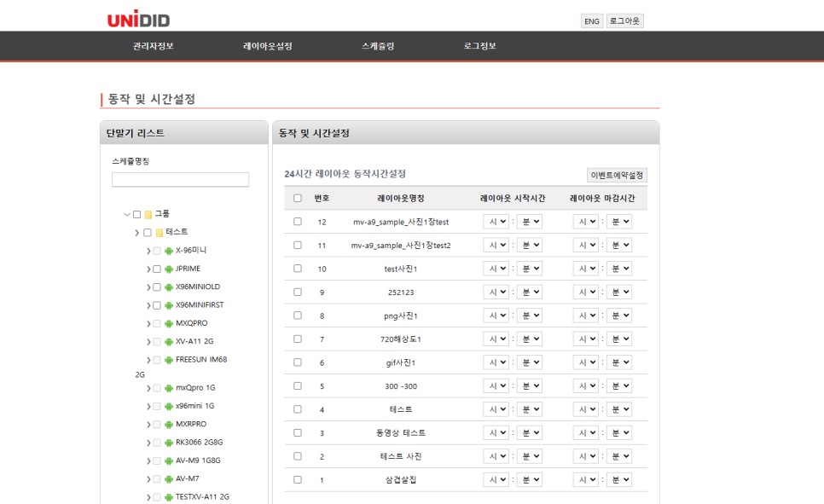Check the X96MINIFIRST device checkbox
This screenshot has height=504, width=824.
coord(157,305)
